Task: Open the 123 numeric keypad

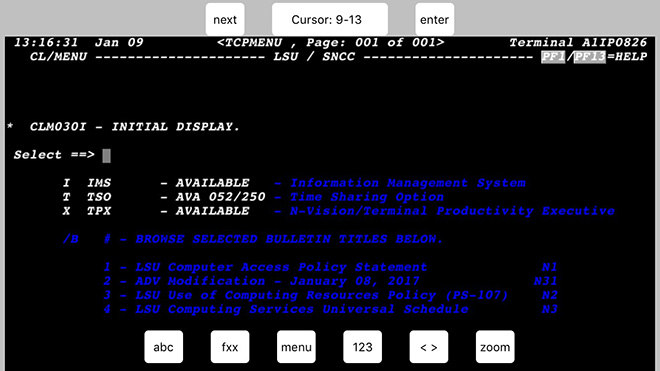Action: (x=362, y=347)
